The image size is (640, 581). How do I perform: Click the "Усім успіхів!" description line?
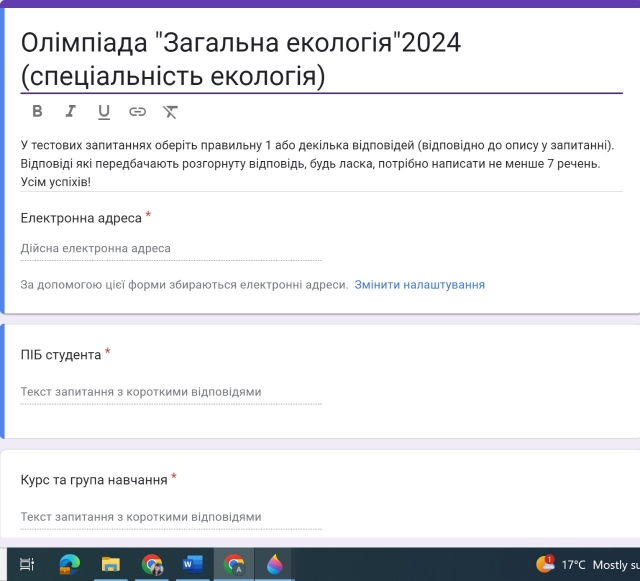point(56,182)
